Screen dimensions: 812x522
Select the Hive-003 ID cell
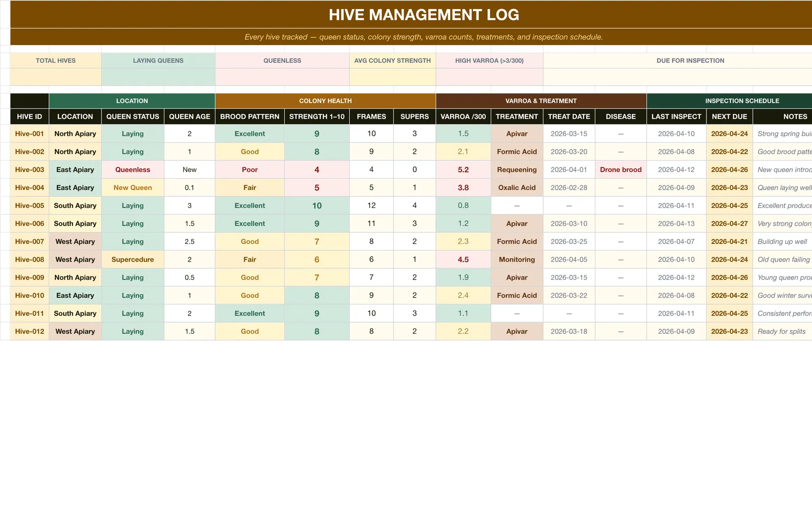click(29, 170)
